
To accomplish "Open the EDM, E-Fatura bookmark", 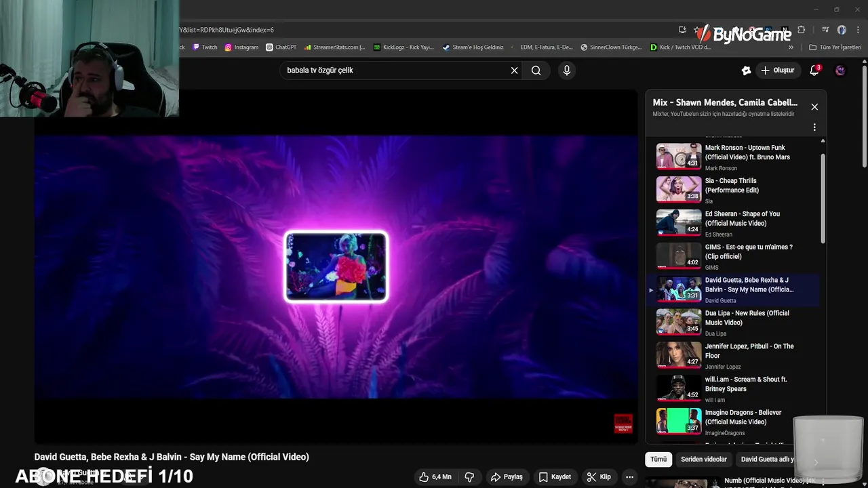I will point(541,47).
